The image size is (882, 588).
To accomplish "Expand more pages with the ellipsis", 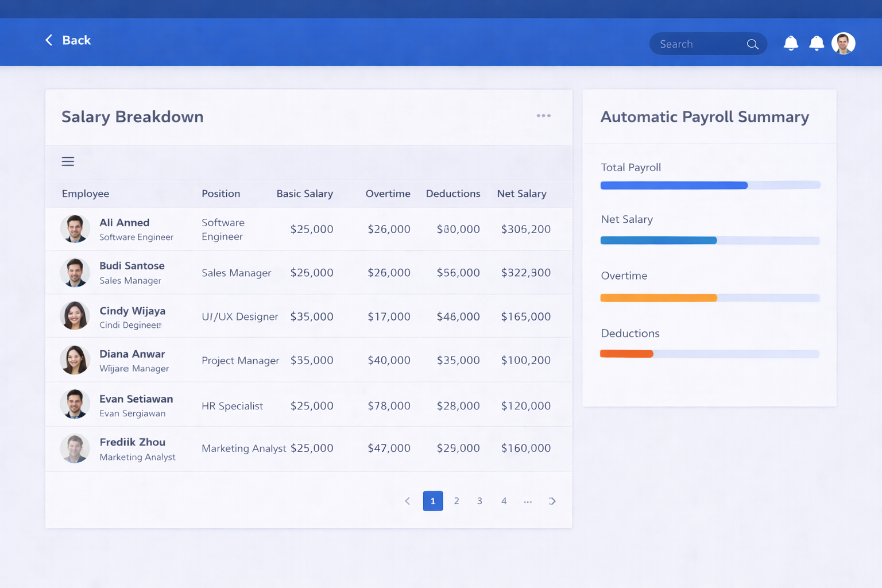I will 528,501.
